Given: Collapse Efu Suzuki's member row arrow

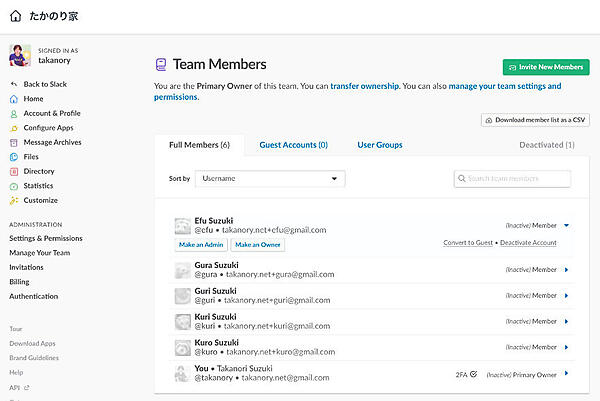Looking at the screenshot, I should tap(566, 226).
